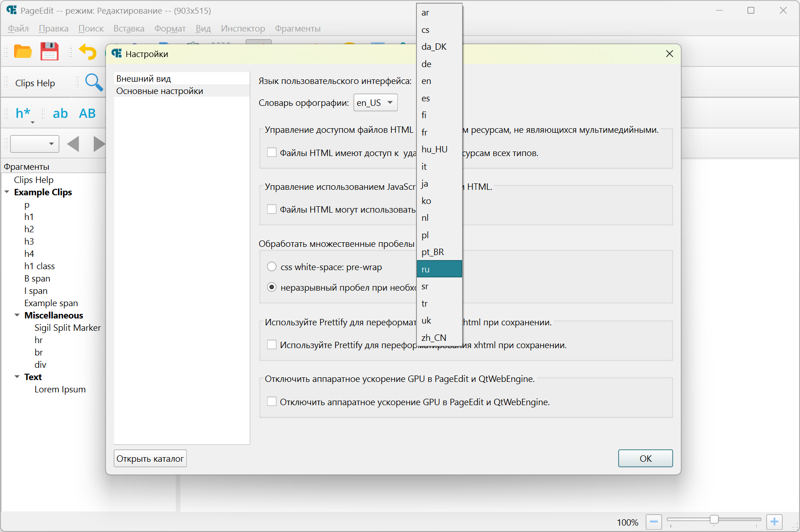Open the h* tool dropdown arrow
800x532 pixels.
click(32, 122)
